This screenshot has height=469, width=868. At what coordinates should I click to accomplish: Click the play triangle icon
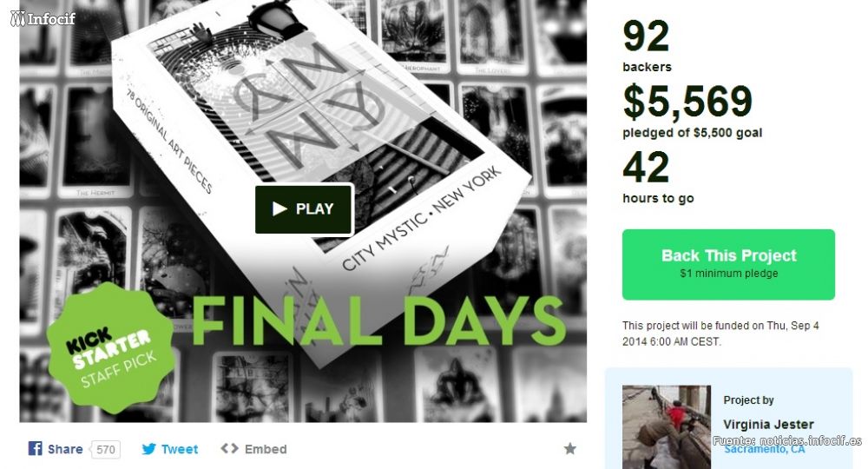(x=279, y=208)
